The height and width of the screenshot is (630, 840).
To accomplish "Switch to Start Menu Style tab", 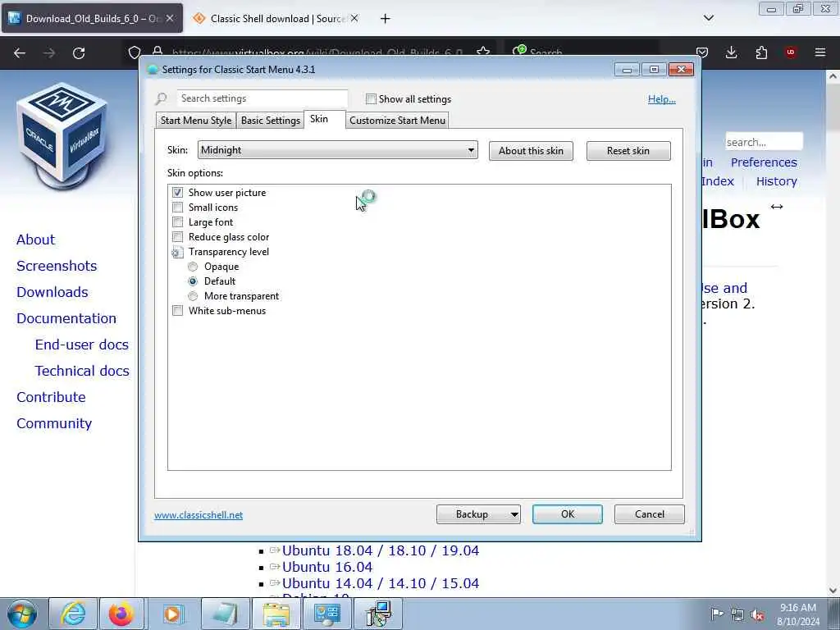I will (195, 121).
